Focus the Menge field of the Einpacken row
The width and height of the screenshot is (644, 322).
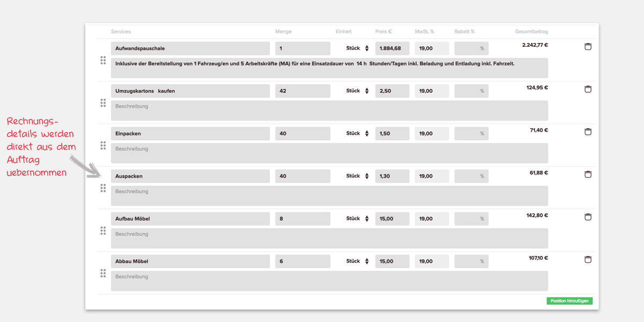303,134
